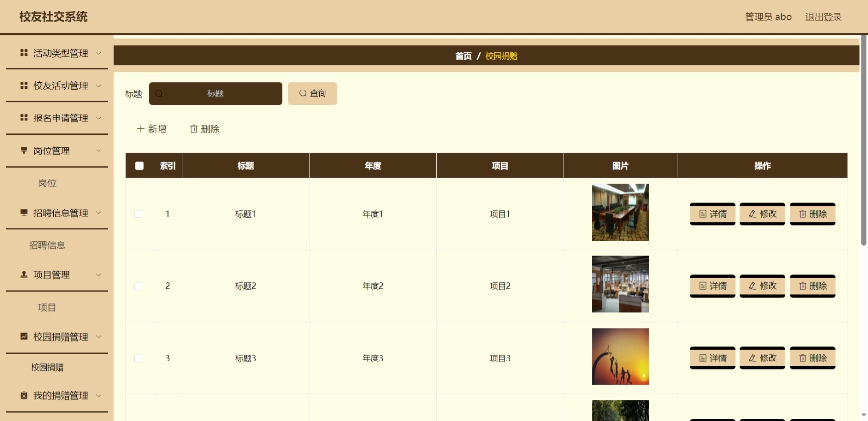Expand 报名申请管理 menu chevron
The width and height of the screenshot is (868, 421).
click(99, 118)
